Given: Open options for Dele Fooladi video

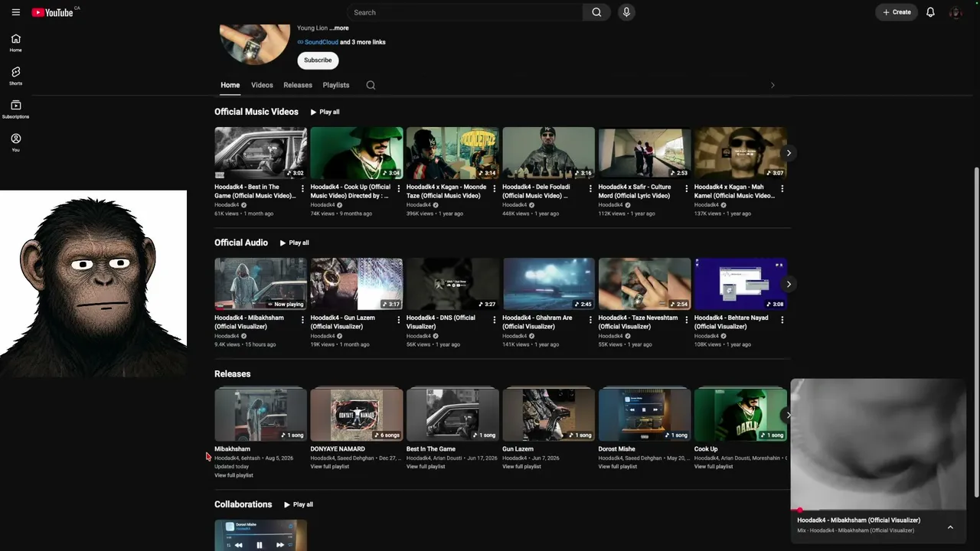Looking at the screenshot, I should (590, 188).
